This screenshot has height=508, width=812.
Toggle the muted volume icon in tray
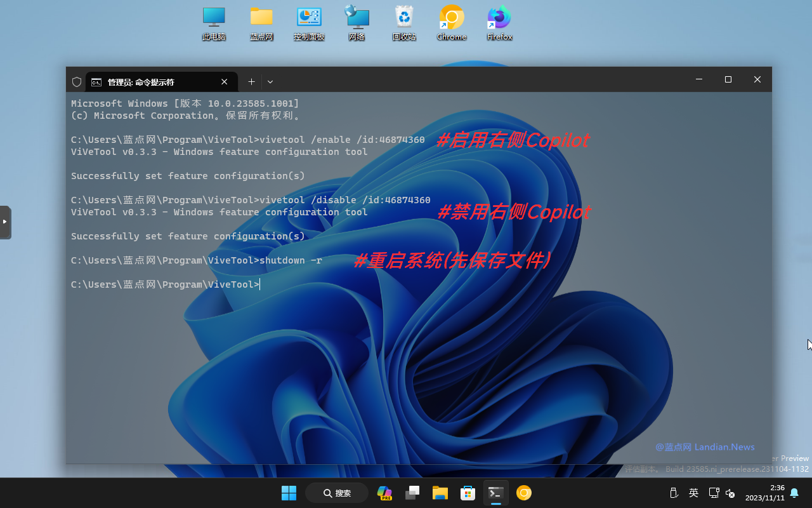(x=730, y=493)
